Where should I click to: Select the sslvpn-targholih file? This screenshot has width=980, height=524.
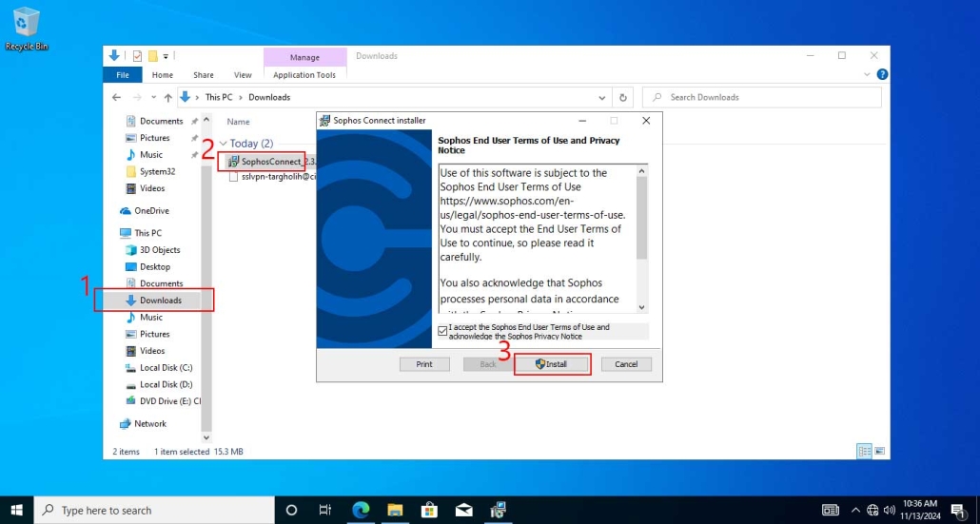(x=272, y=177)
